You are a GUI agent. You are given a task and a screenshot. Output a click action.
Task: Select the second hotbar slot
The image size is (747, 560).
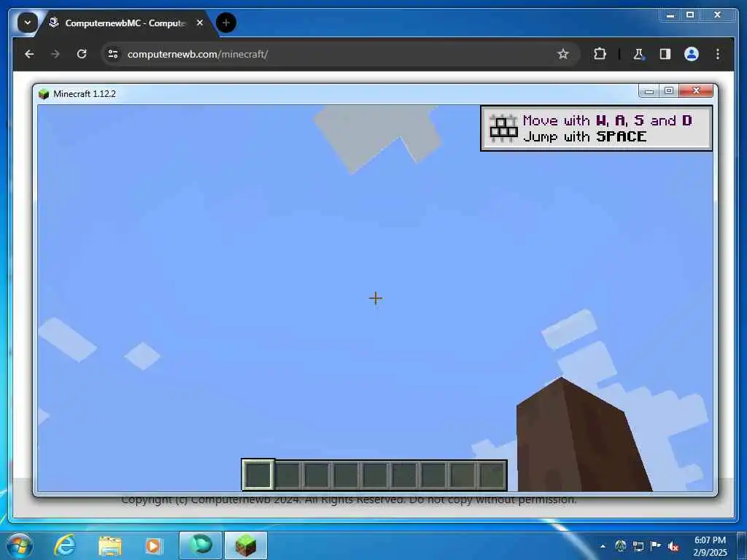[x=287, y=475]
